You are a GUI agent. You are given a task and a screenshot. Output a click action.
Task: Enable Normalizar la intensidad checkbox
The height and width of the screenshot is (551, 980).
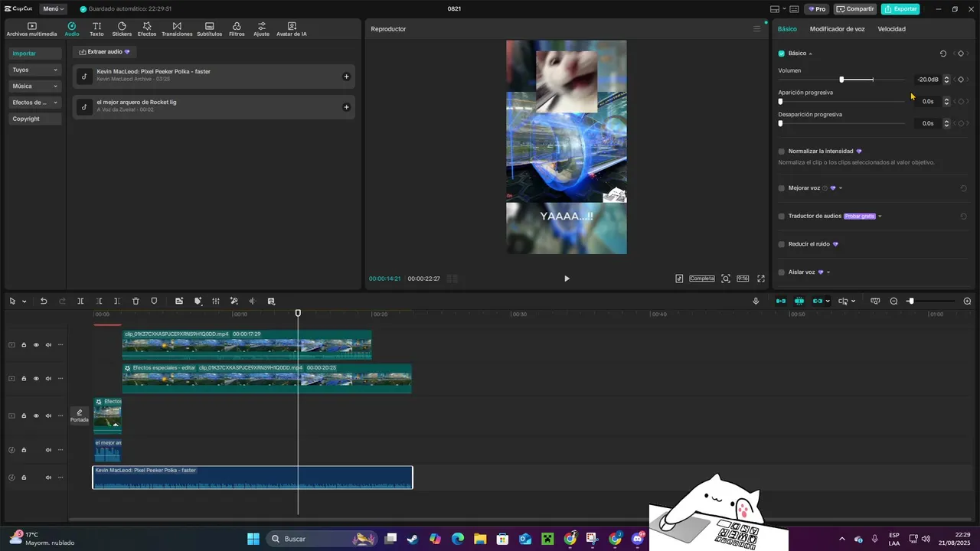point(782,152)
